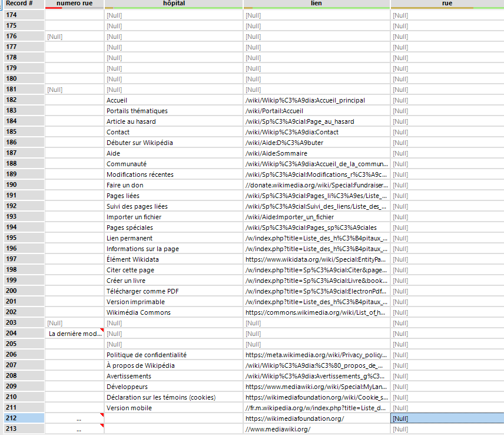Click the 'Pages spéciales' cell
The height and width of the screenshot is (435, 504).
(174, 228)
